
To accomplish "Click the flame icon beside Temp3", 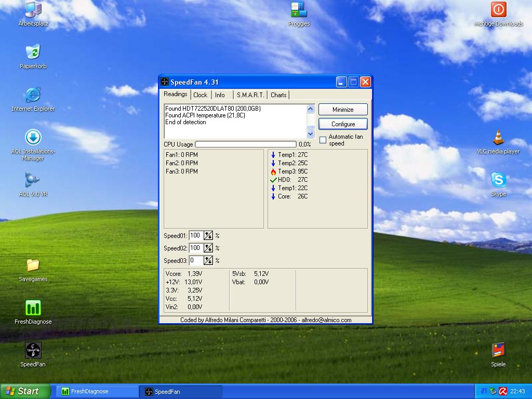I will coord(273,171).
